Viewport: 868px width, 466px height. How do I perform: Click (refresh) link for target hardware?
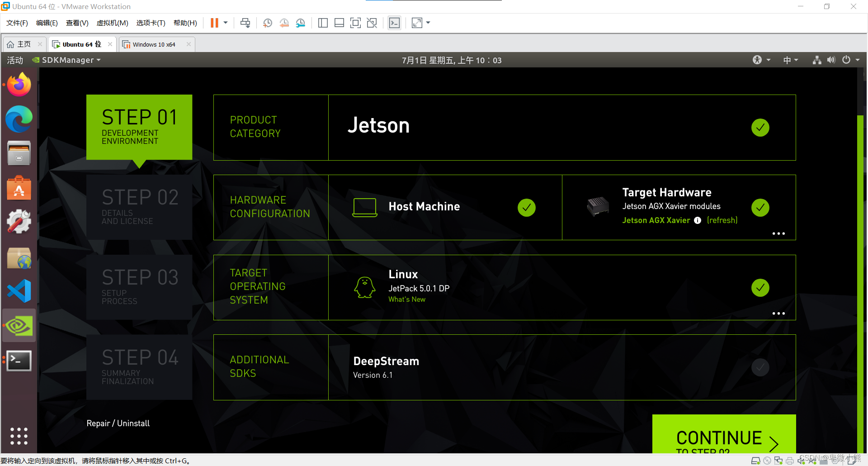click(722, 220)
